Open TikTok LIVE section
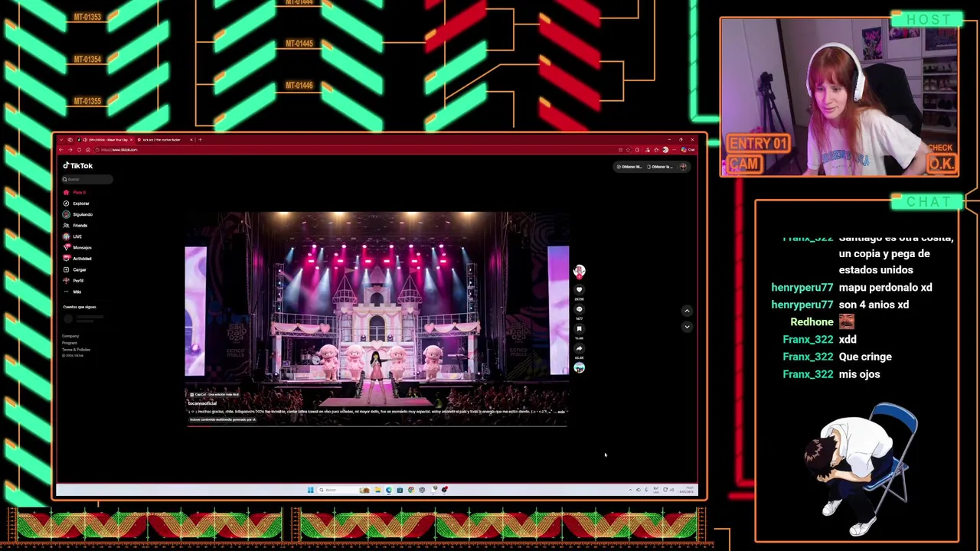This screenshot has height=551, width=980. pyautogui.click(x=73, y=236)
